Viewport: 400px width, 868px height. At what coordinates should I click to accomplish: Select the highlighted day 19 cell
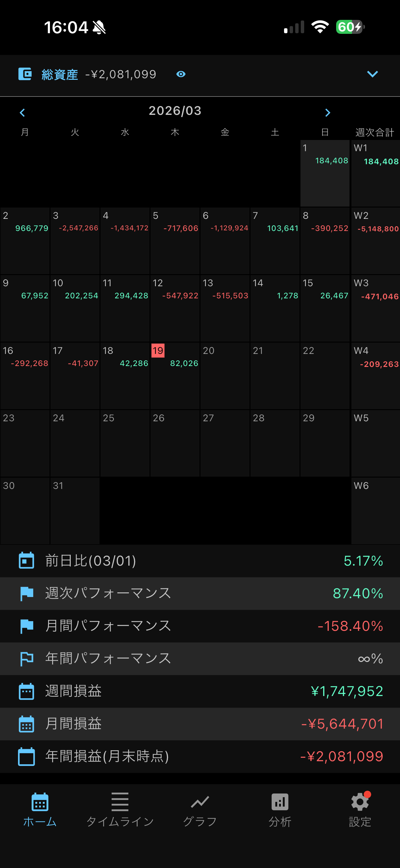pos(175,375)
